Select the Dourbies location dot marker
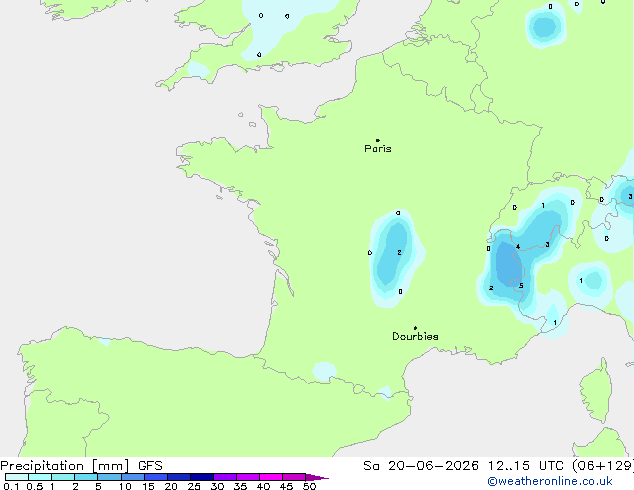The image size is (634, 490). click(x=415, y=328)
